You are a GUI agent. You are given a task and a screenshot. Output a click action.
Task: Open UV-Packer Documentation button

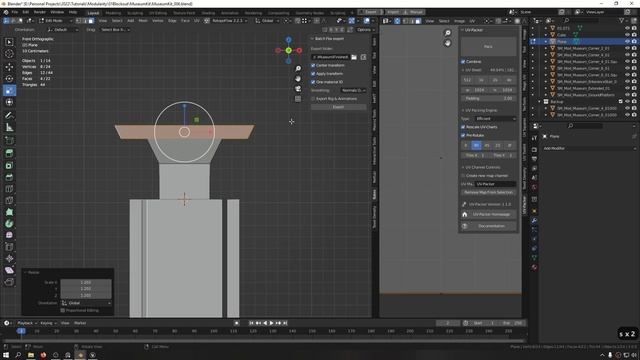click(x=489, y=226)
